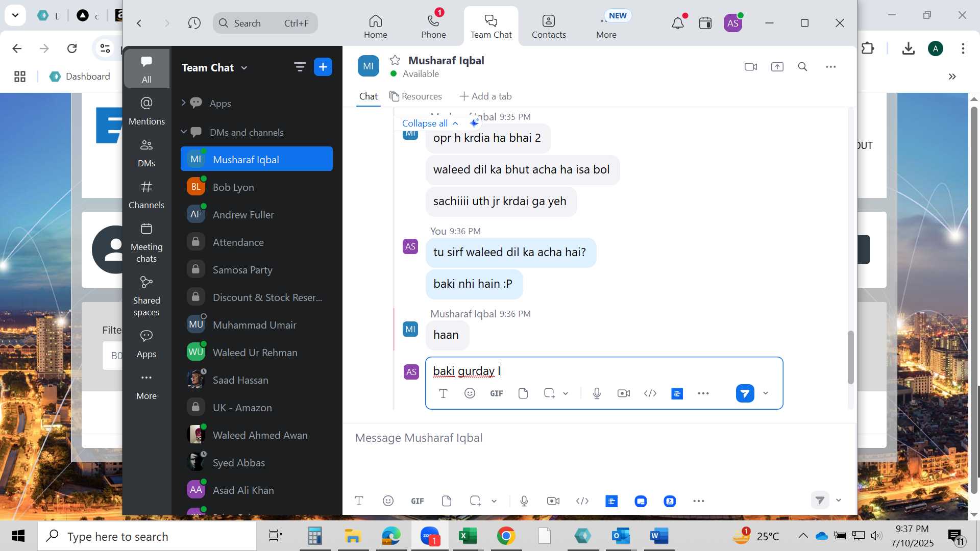The height and width of the screenshot is (551, 980).
Task: Click the new chat plus button
Action: tap(323, 67)
